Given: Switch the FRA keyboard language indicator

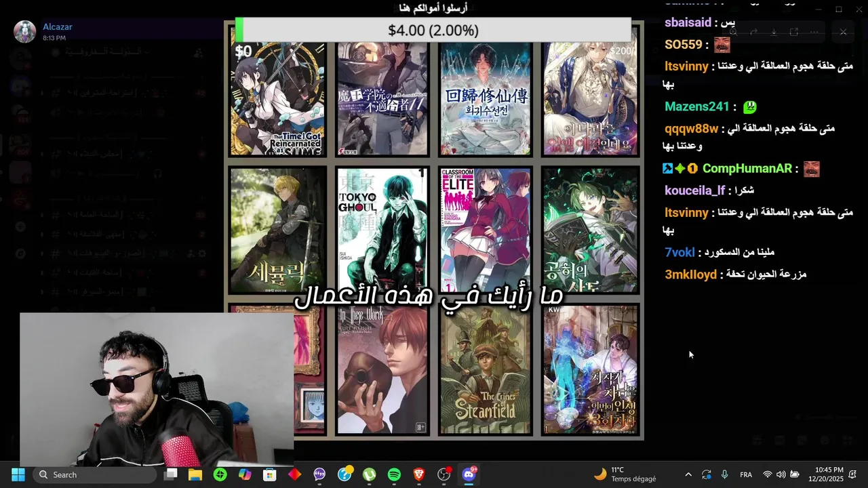Looking at the screenshot, I should 746,474.
